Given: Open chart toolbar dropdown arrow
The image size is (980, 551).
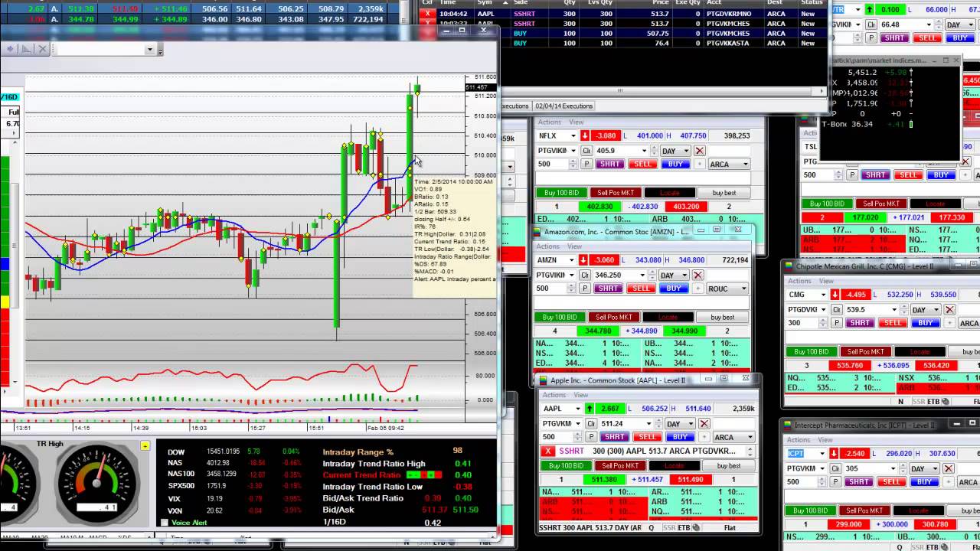Looking at the screenshot, I should 150,50.
